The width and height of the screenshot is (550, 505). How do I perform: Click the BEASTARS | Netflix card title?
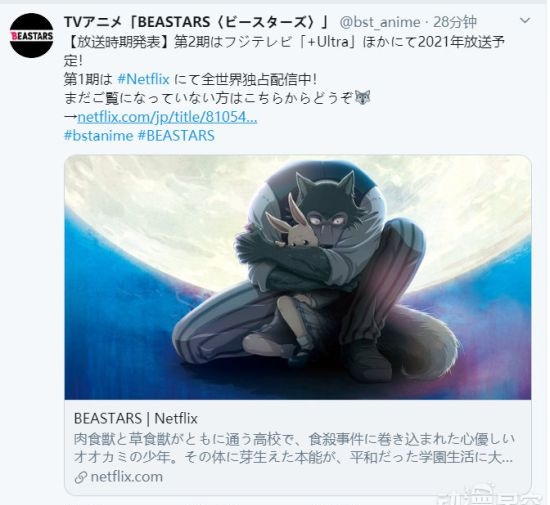(x=136, y=418)
